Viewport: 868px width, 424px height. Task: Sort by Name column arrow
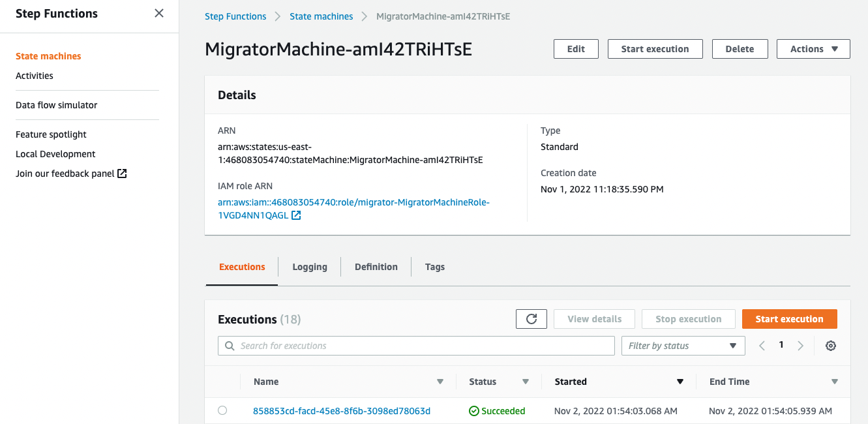tap(440, 382)
